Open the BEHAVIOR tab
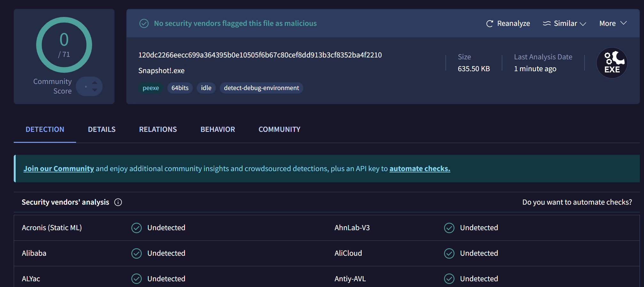Viewport: 644px width, 287px height. click(x=217, y=130)
